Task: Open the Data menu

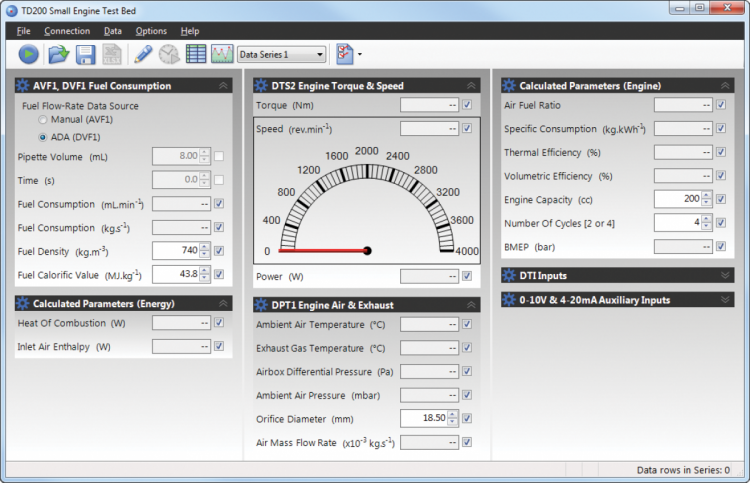Action: tap(113, 31)
